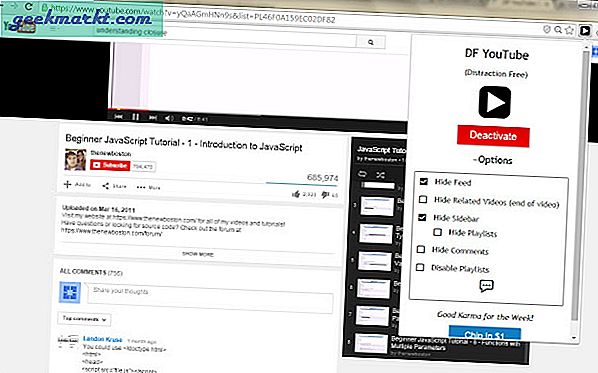Viewport: 598px width, 373px height.
Task: Uncheck the Hide Feed option
Action: 424,181
